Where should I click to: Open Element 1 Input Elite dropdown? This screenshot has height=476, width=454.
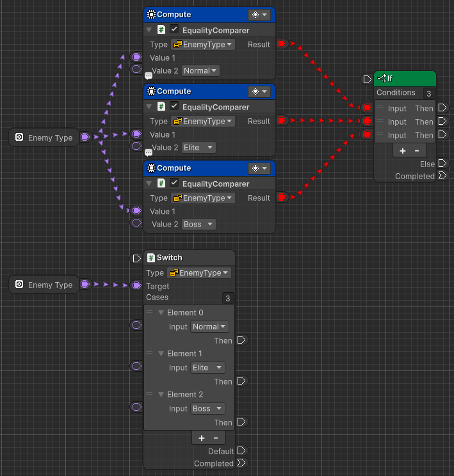pyautogui.click(x=208, y=368)
